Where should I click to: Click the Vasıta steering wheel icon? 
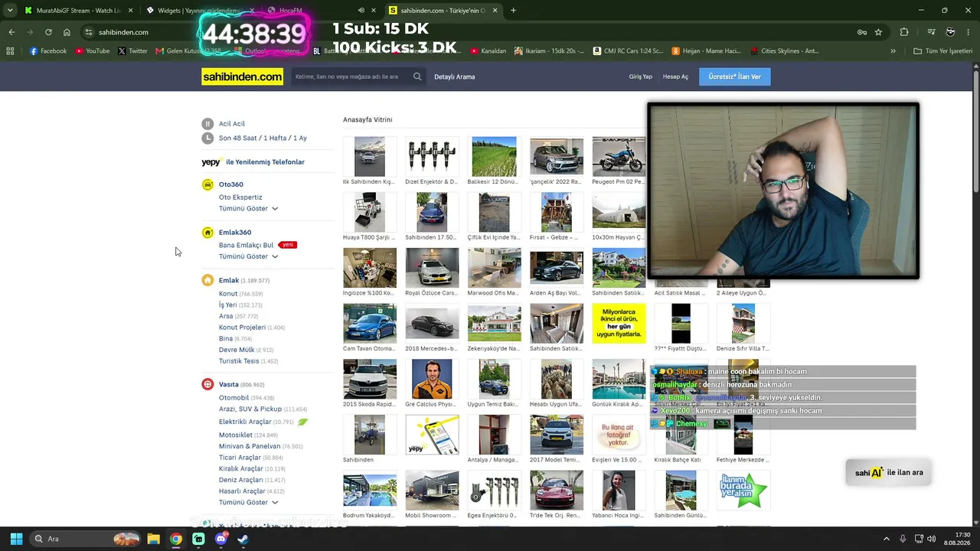click(x=207, y=384)
